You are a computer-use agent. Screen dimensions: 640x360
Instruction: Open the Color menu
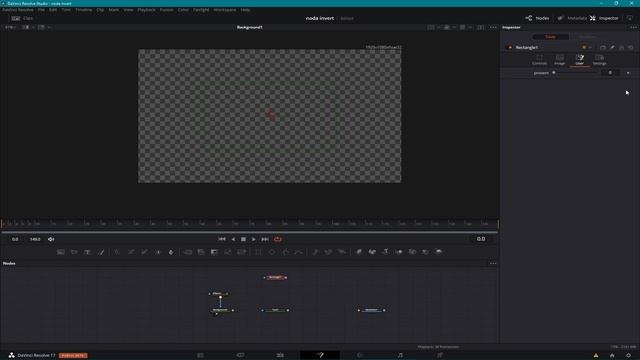pos(183,10)
